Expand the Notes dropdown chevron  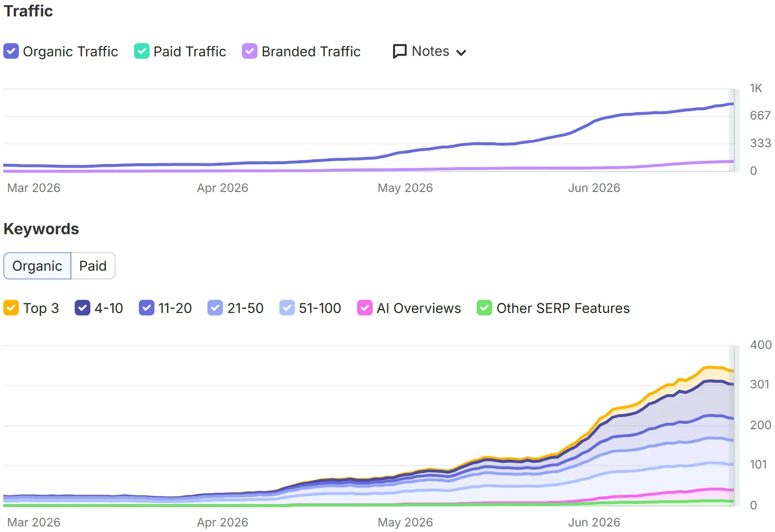tap(461, 53)
